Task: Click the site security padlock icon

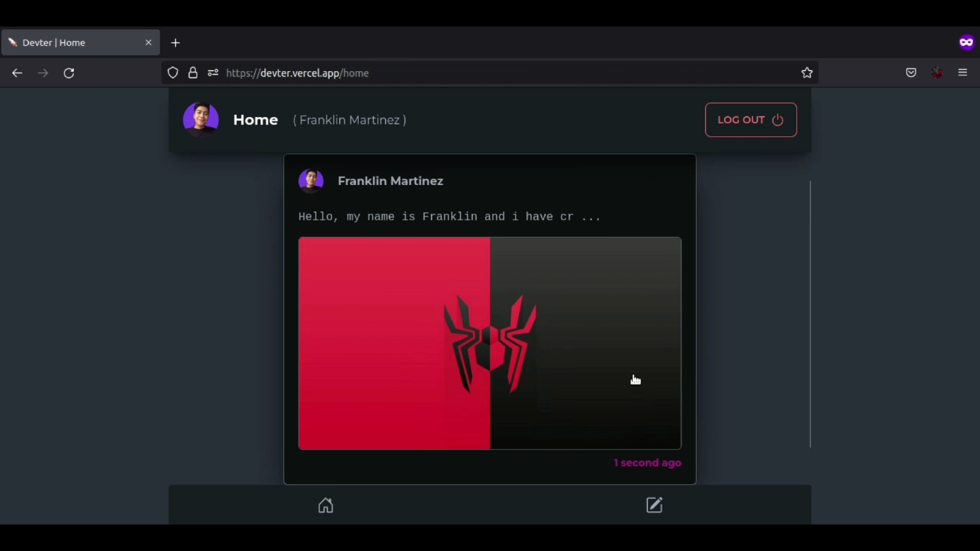Action: [193, 73]
